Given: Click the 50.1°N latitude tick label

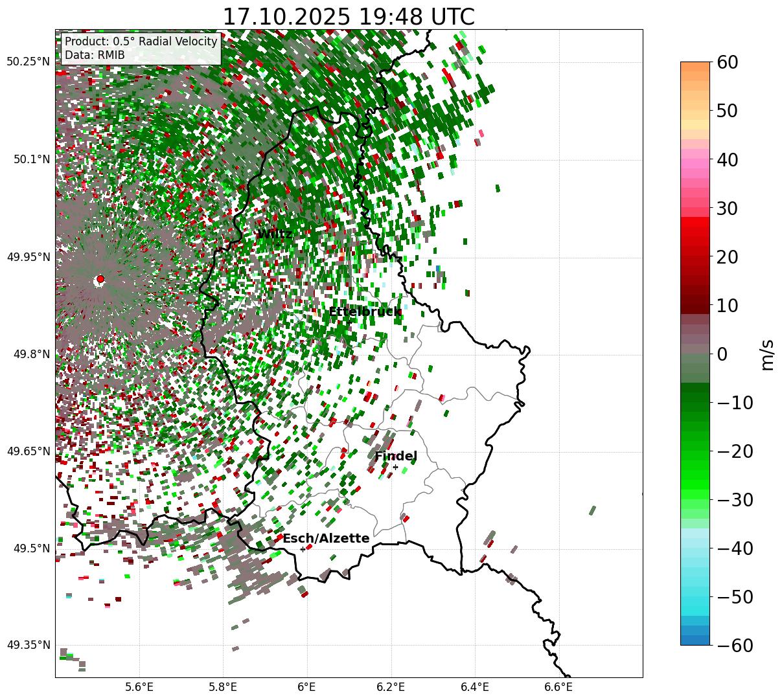Looking at the screenshot, I should tap(31, 159).
